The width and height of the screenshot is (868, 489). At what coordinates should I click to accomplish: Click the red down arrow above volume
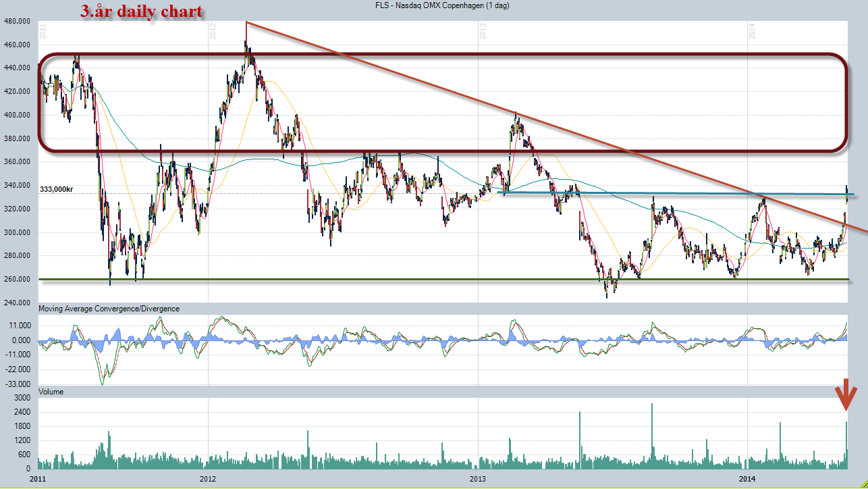(x=846, y=396)
